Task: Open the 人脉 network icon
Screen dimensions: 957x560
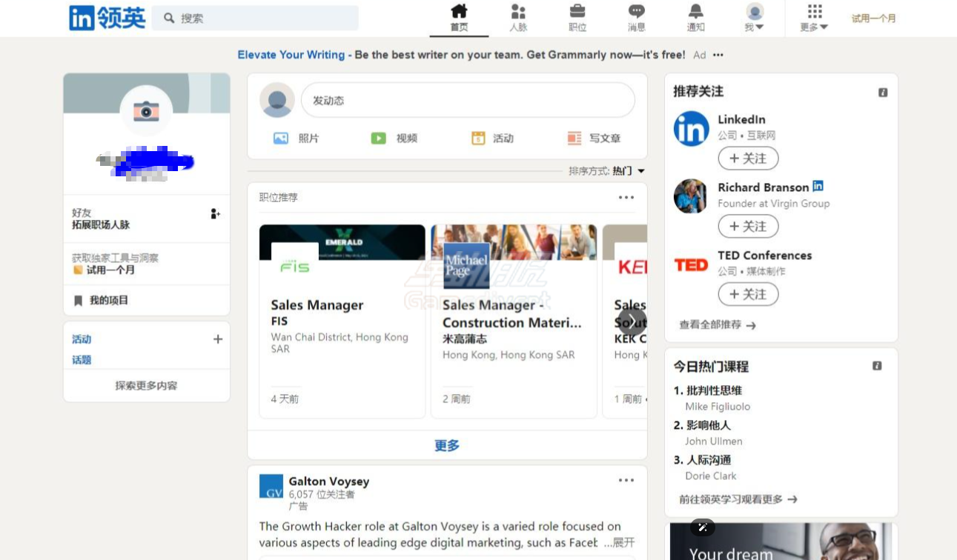Action: point(517,16)
